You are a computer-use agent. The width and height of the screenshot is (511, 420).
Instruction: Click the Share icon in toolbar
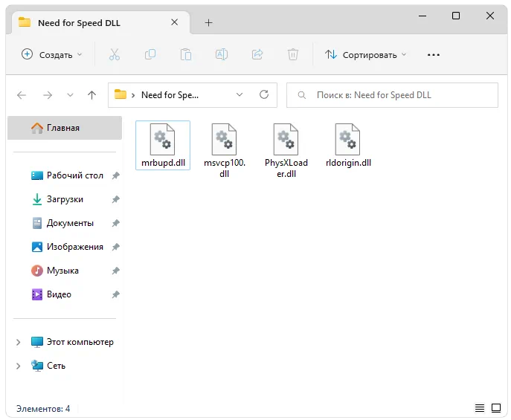click(x=257, y=55)
